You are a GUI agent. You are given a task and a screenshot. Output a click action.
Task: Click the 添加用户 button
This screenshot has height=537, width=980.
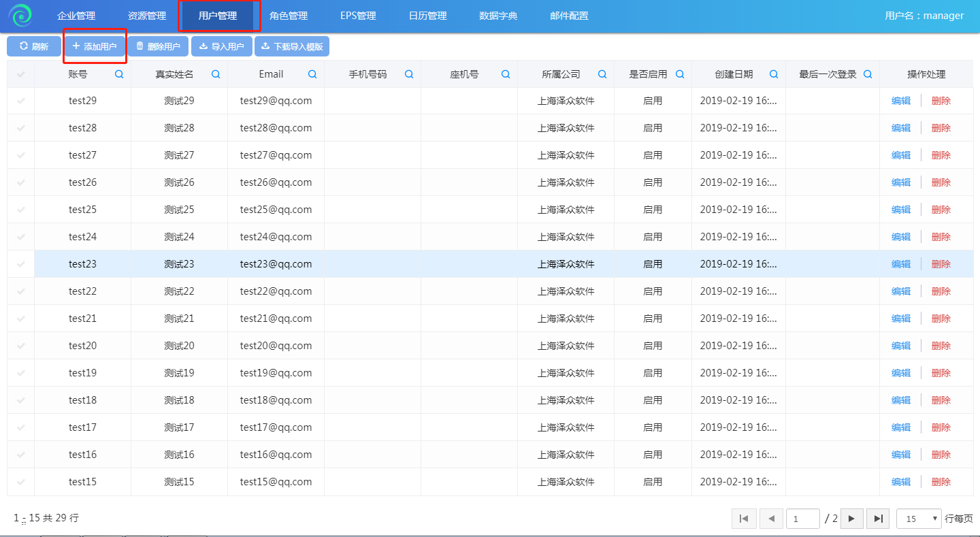pos(95,46)
